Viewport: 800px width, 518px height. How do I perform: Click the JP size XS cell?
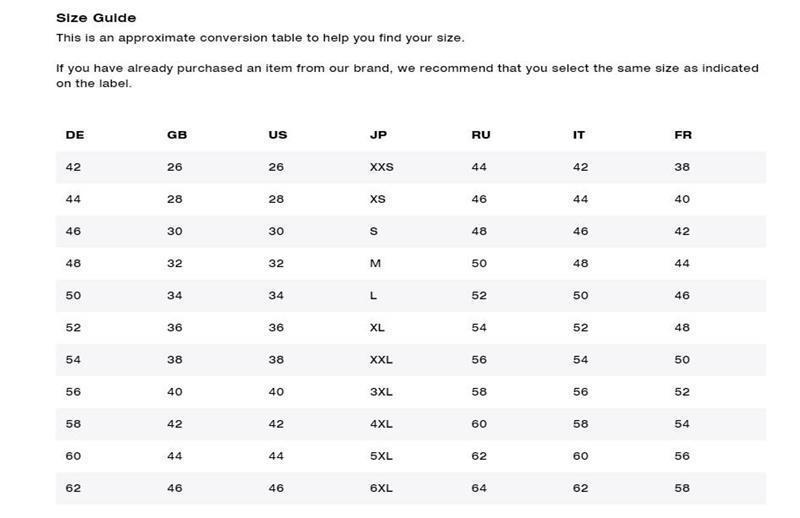(x=378, y=200)
